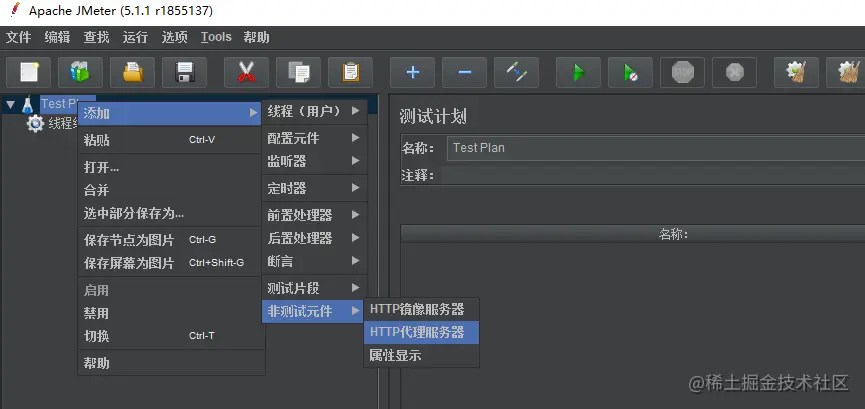Open the 查找 menu
Viewport: 865px width, 409px height.
click(x=97, y=38)
